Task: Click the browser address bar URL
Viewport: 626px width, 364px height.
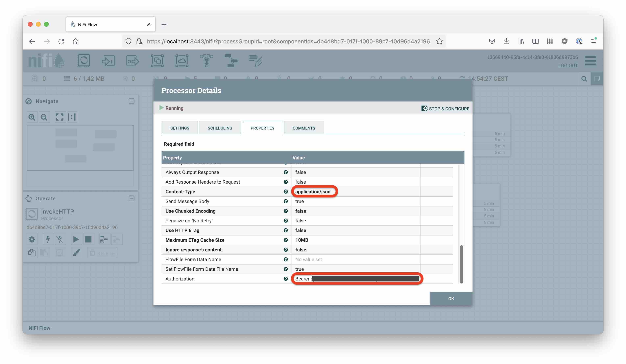Action: [288, 41]
